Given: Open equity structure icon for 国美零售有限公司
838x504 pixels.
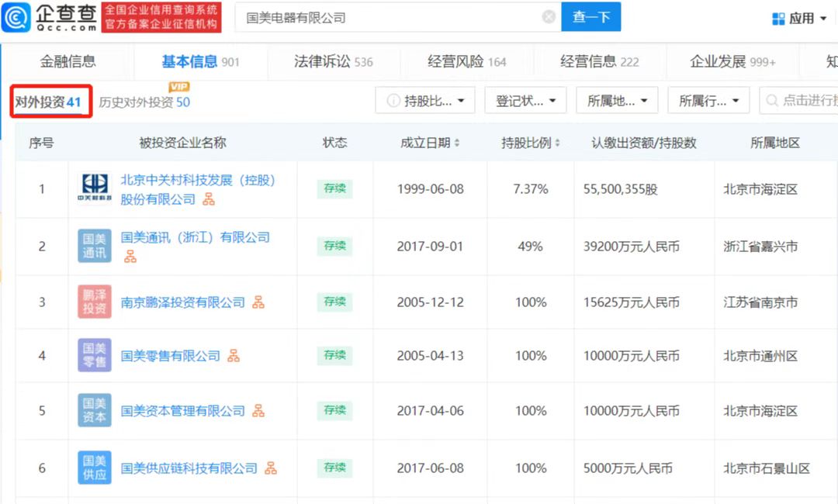Looking at the screenshot, I should click(x=234, y=356).
